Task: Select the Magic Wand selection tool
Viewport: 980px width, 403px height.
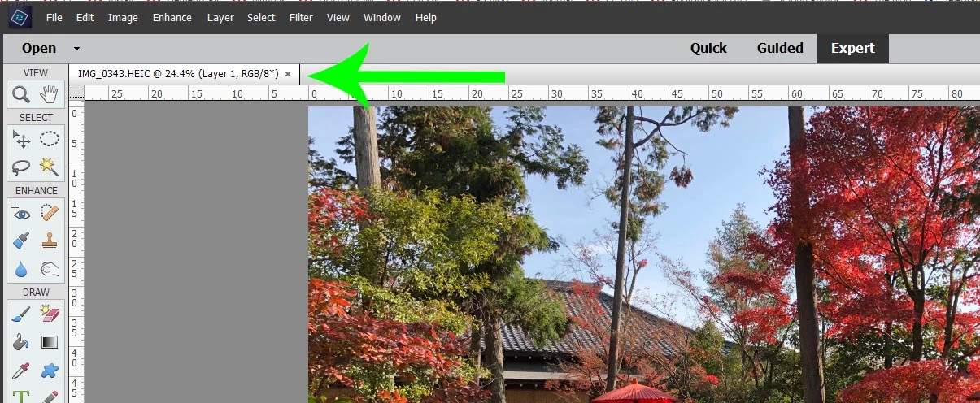Action: (50, 167)
